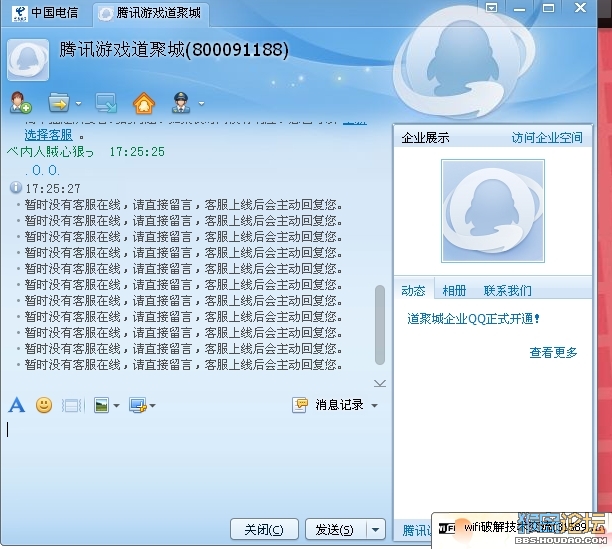Open the emoticon smiley picker
The image size is (612, 549).
44,405
